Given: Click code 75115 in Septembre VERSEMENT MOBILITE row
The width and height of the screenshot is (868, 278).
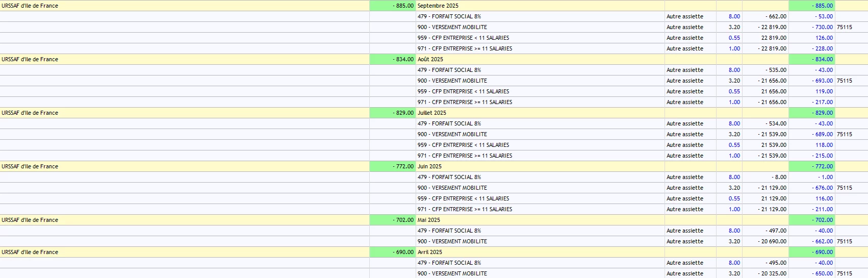Looking at the screenshot, I should (845, 27).
